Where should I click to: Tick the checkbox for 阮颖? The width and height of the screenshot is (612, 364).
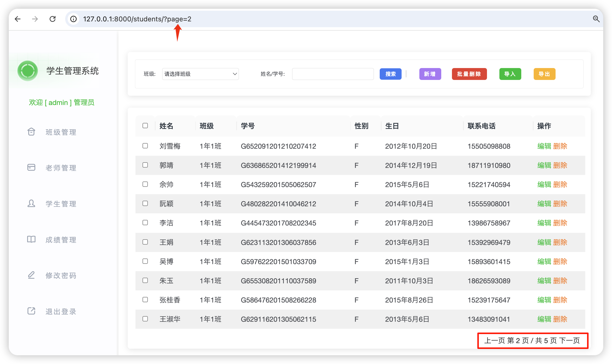coord(145,203)
